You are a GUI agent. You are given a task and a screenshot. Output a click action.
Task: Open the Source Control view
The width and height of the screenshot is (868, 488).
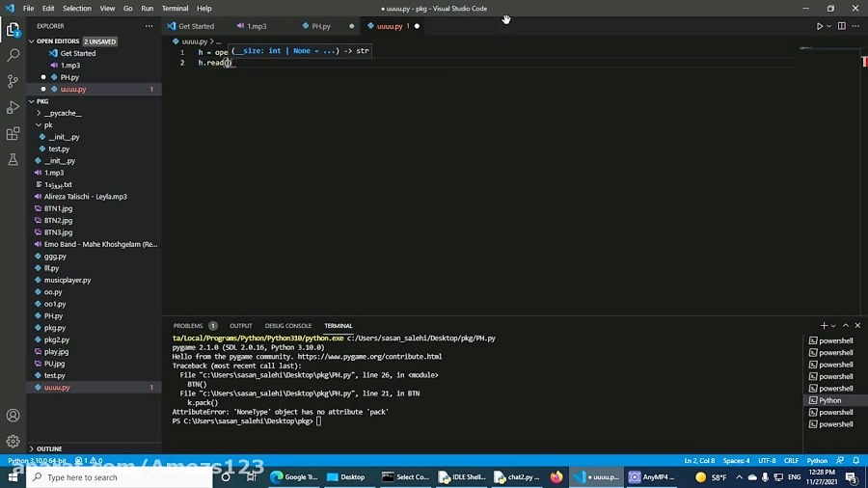click(x=13, y=81)
